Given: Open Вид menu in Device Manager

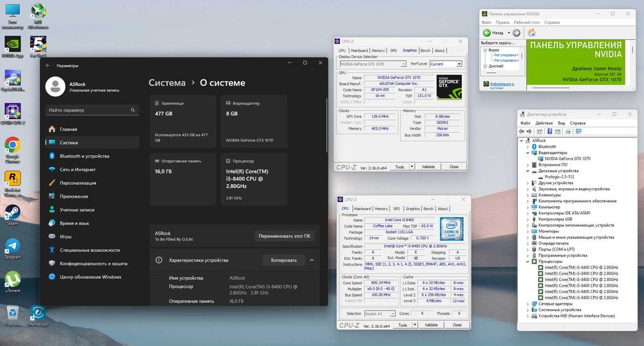Looking at the screenshot, I should click(562, 123).
